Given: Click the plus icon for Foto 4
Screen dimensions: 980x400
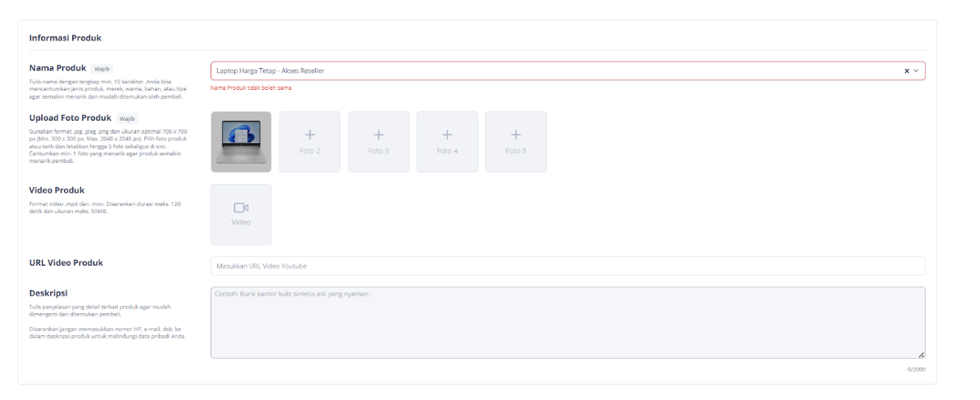Looking at the screenshot, I should (x=447, y=135).
